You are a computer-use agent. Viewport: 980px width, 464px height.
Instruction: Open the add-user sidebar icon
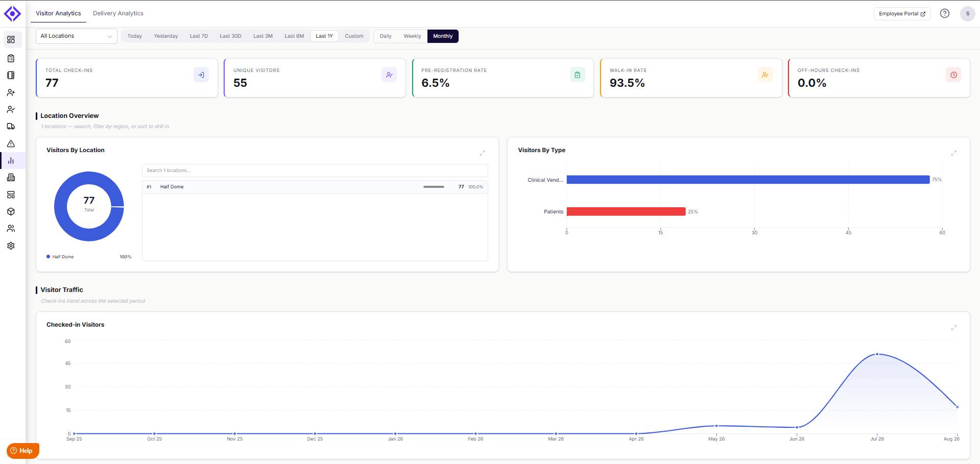click(x=11, y=92)
